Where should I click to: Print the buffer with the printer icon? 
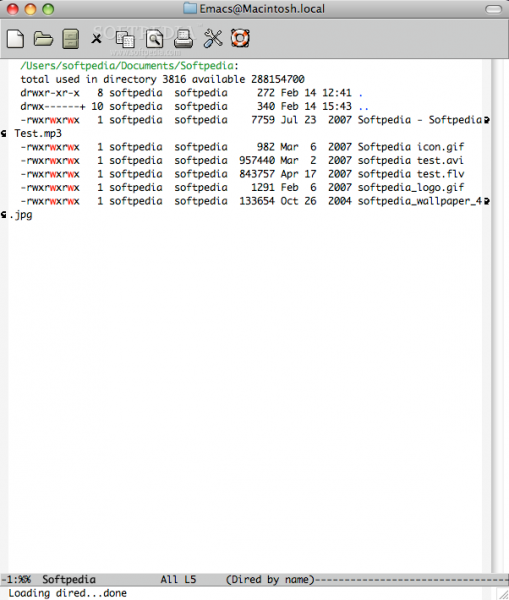click(x=184, y=39)
